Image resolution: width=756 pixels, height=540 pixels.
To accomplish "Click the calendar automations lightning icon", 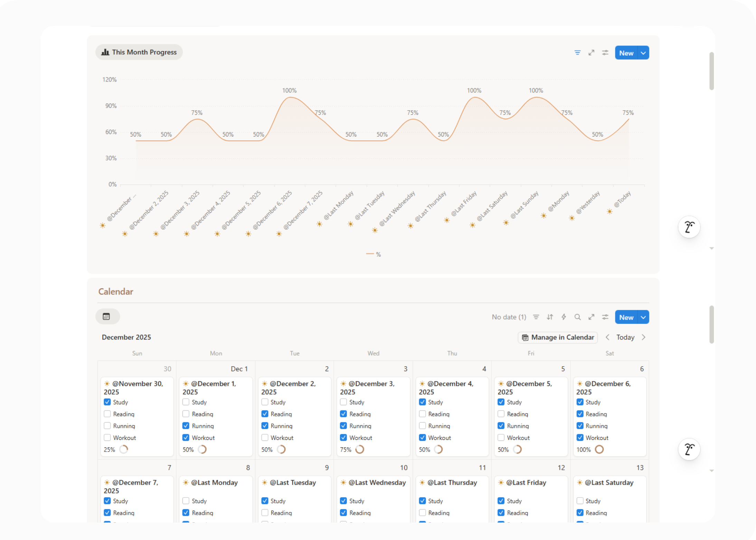I will coord(564,317).
